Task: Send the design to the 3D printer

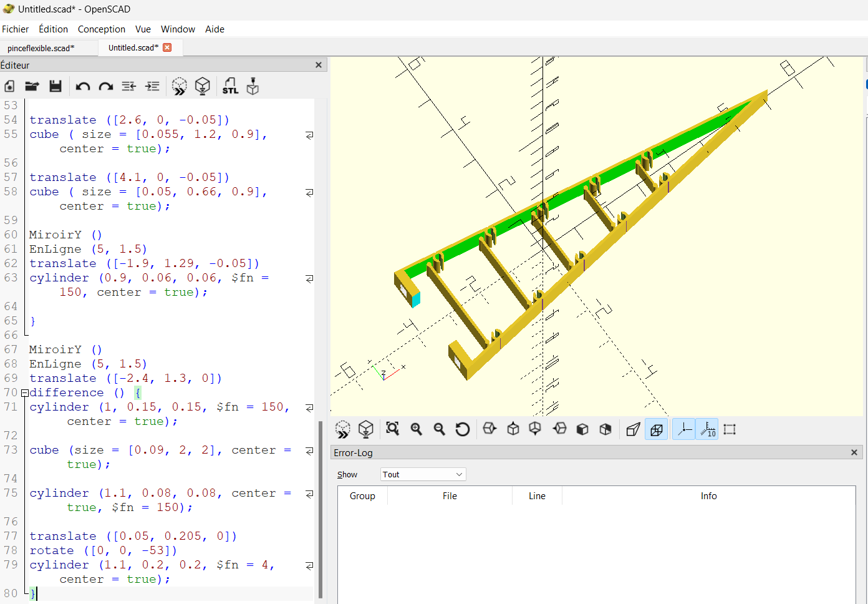Action: click(x=253, y=86)
